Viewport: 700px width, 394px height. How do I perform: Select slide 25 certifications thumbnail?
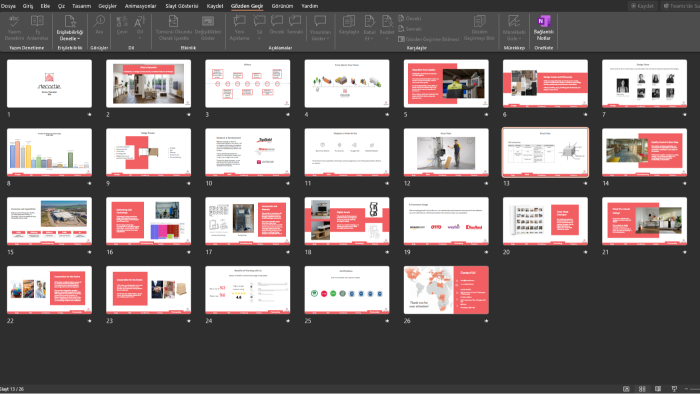[347, 290]
